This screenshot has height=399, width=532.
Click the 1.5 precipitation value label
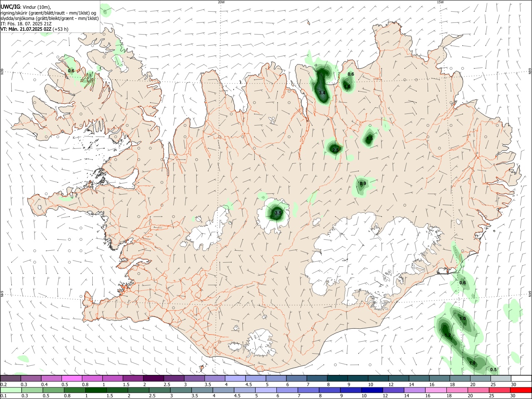click(369, 138)
